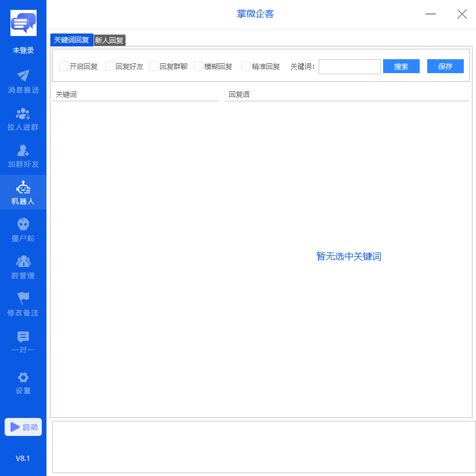This screenshot has width=476, height=476.
Task: Focus the 关键词 search input field
Action: [349, 67]
